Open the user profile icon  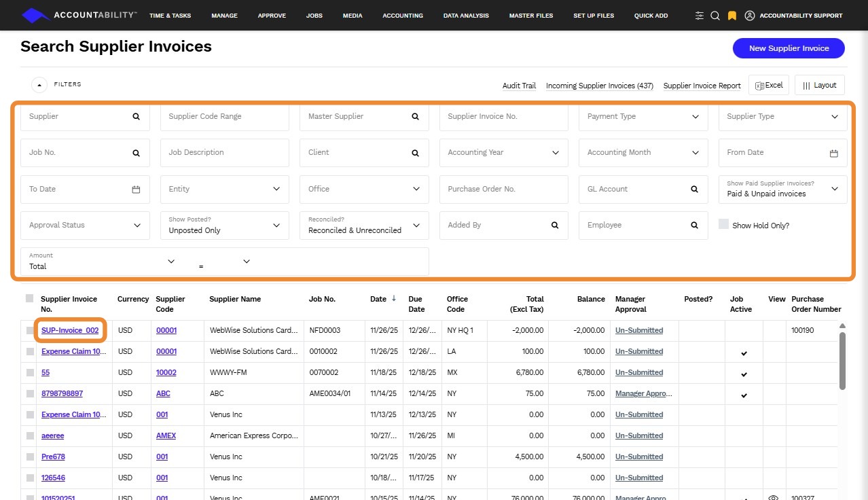pyautogui.click(x=750, y=16)
